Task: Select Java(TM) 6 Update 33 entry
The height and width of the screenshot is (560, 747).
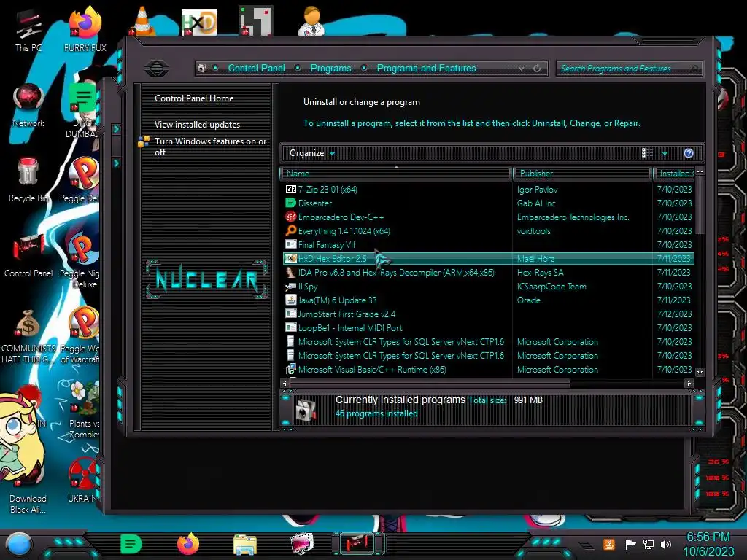Action: pyautogui.click(x=488, y=300)
